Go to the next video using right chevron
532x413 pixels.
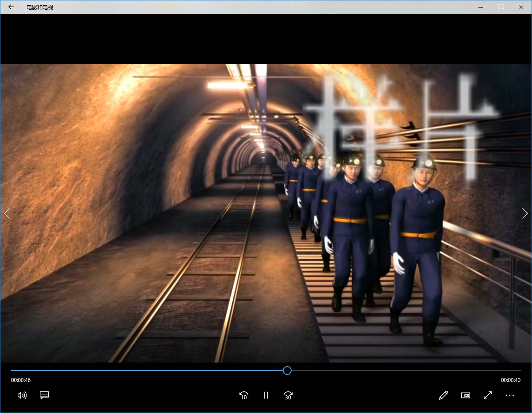[x=525, y=214]
